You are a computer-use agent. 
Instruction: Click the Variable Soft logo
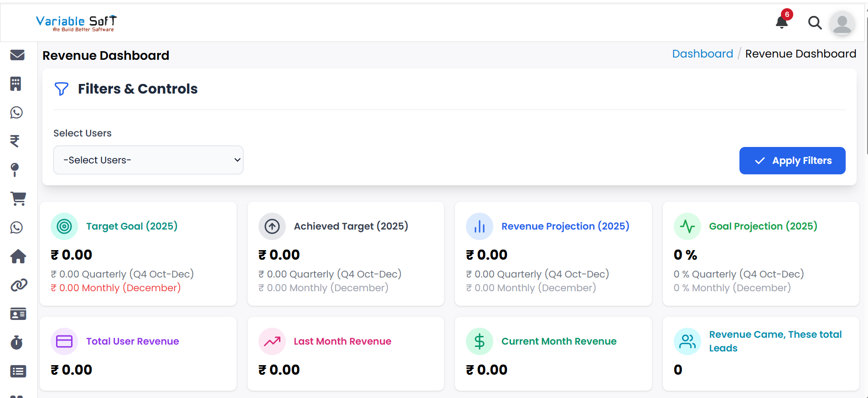pyautogui.click(x=76, y=23)
